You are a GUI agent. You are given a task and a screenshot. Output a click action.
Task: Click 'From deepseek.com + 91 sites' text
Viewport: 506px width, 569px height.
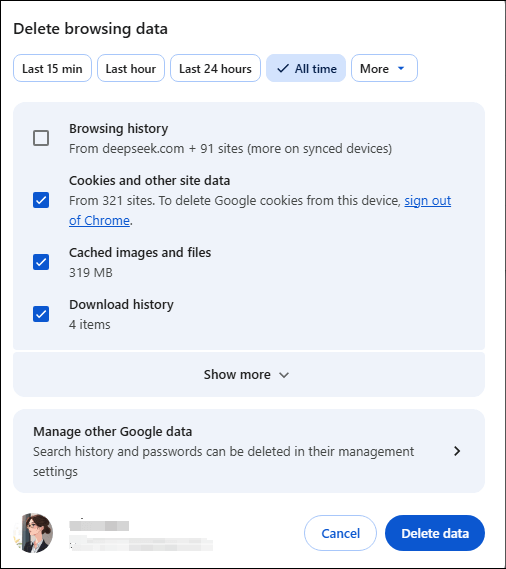(x=230, y=149)
